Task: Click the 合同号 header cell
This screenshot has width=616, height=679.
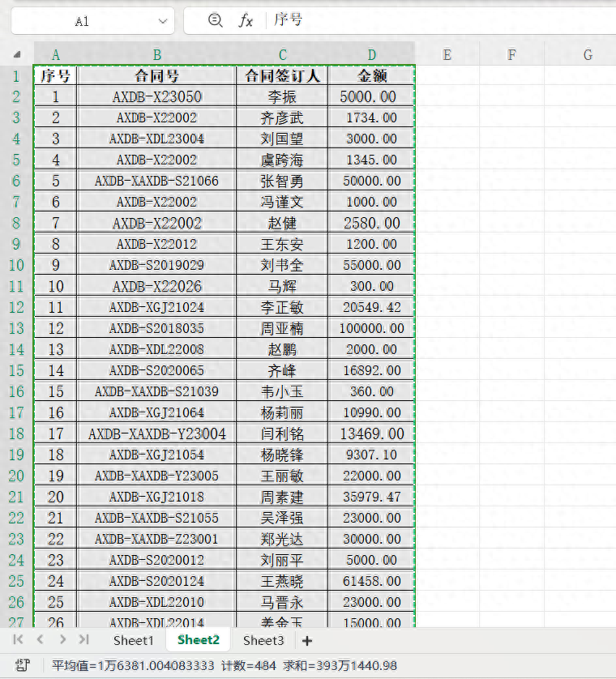Action: tap(156, 76)
